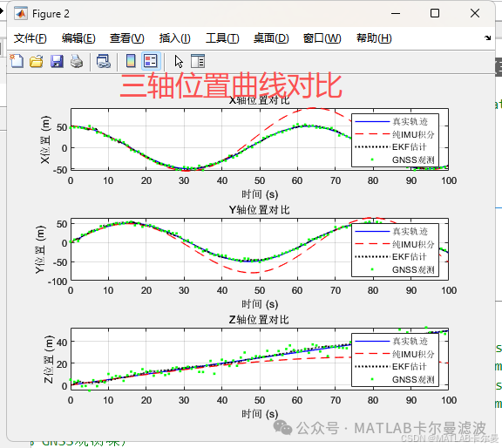Open the 窗口(W) menu
This screenshot has height=448, width=502.
(x=322, y=38)
